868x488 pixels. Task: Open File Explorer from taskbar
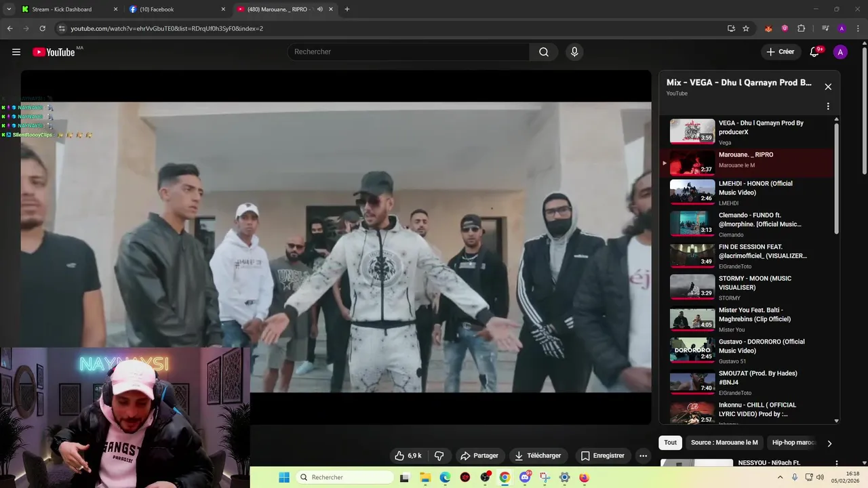(x=425, y=477)
